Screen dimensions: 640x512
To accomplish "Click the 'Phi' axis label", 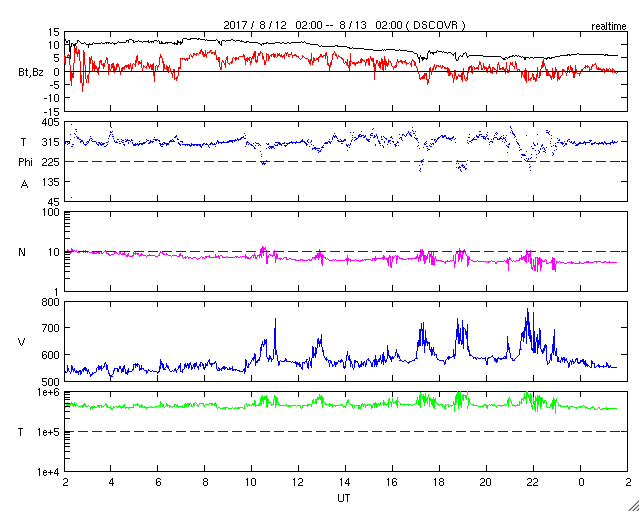I will coord(25,161).
